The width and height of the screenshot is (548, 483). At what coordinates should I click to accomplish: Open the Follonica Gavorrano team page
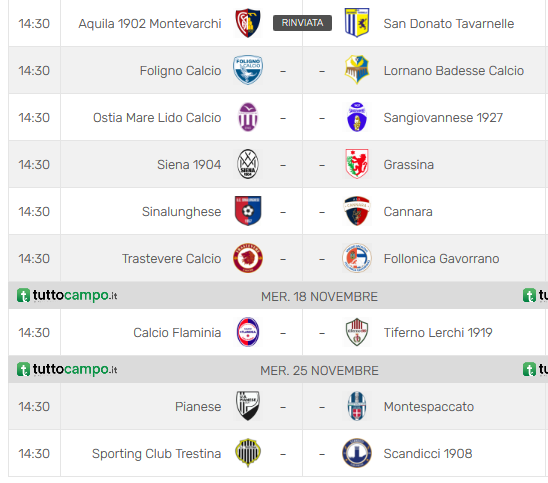point(441,259)
